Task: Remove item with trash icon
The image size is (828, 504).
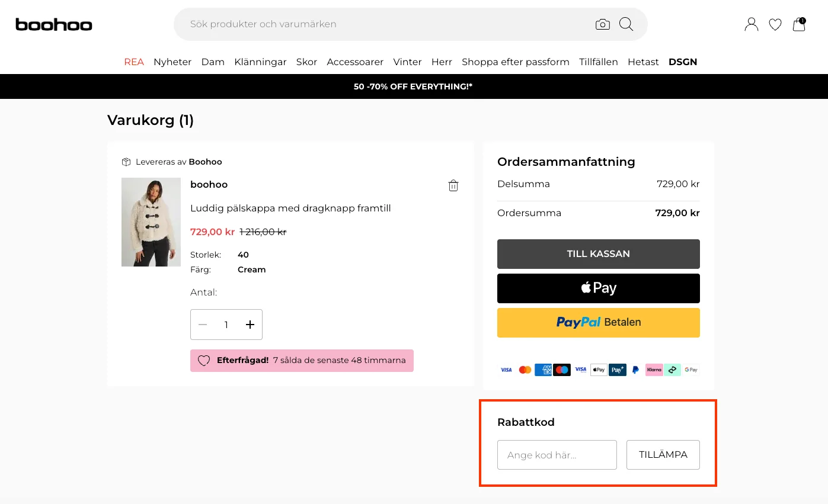Action: 453,185
